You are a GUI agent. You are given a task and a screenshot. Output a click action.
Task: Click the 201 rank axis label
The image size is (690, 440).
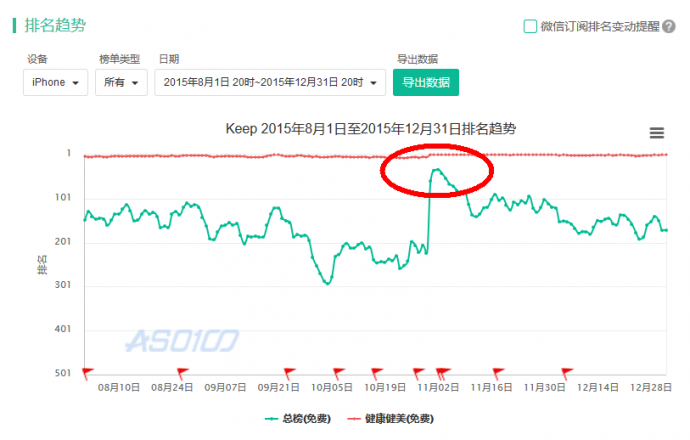coord(62,242)
